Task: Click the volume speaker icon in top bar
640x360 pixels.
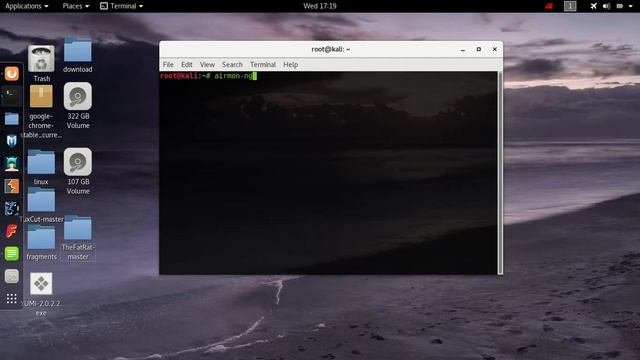Action: click(607, 6)
